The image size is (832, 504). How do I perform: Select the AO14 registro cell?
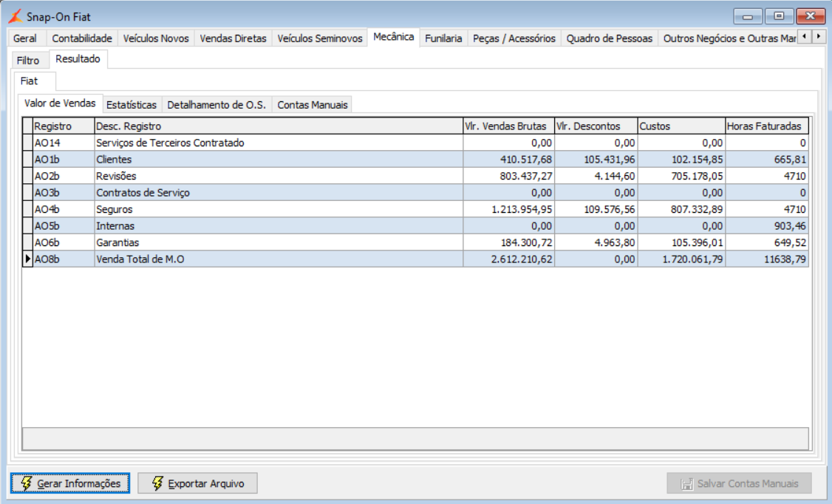[x=64, y=143]
